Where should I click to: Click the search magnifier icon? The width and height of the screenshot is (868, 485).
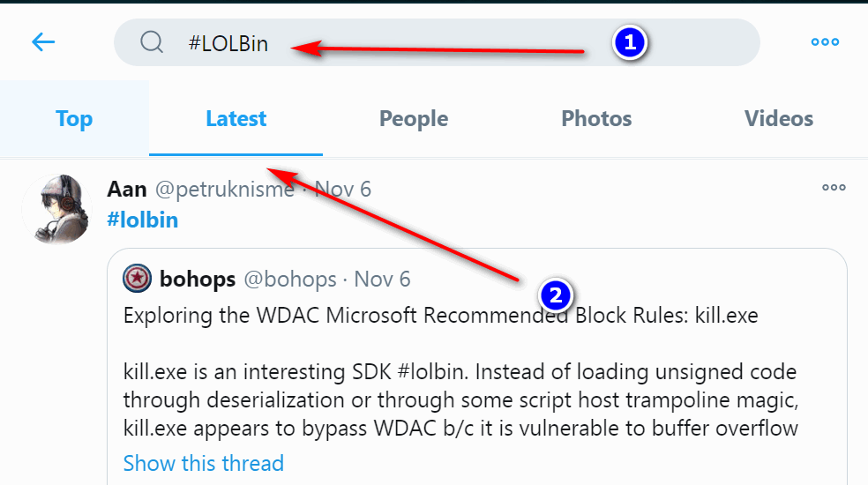point(152,42)
